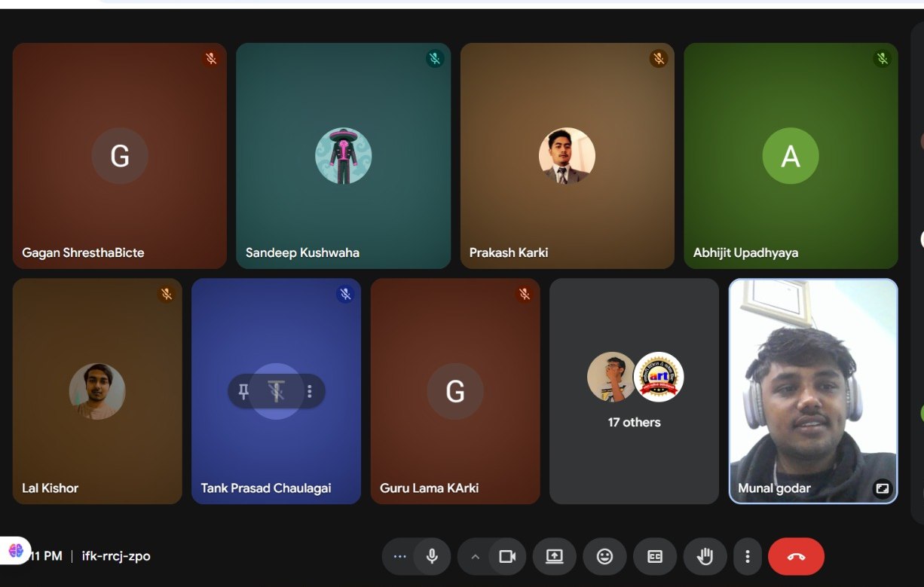Open audio settings via the dots beside mic
This screenshot has width=924, height=587.
pos(399,557)
